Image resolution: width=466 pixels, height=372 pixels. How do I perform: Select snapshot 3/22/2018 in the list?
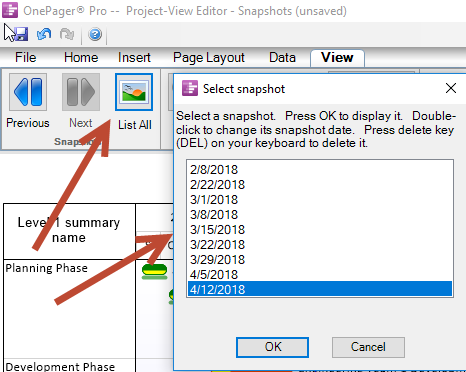[x=320, y=245]
